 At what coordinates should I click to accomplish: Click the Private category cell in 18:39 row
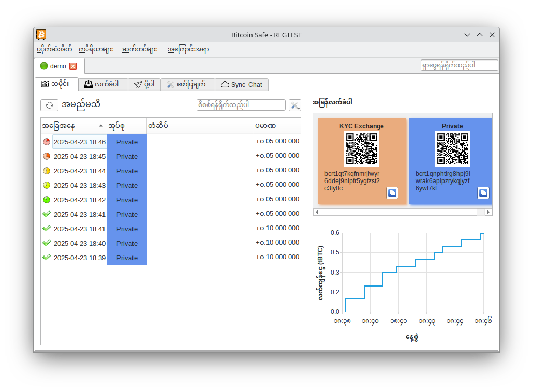point(127,258)
